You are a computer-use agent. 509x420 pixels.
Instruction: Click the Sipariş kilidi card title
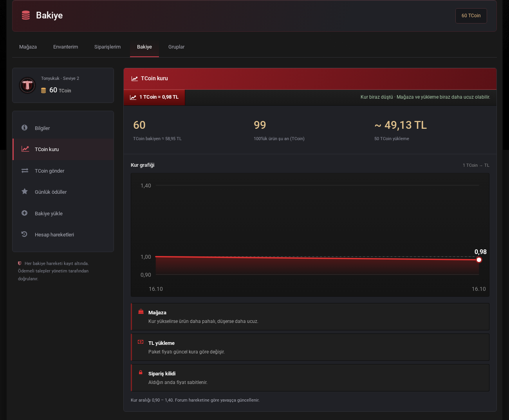[162, 374]
